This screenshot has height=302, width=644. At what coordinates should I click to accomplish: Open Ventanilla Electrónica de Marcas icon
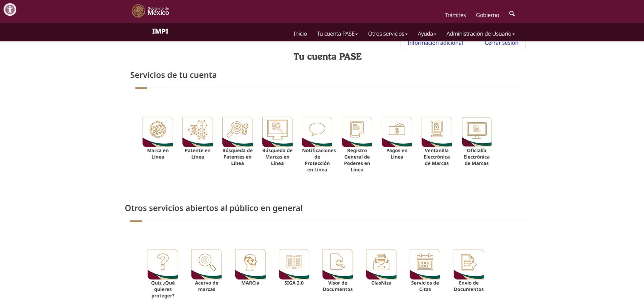[437, 132]
